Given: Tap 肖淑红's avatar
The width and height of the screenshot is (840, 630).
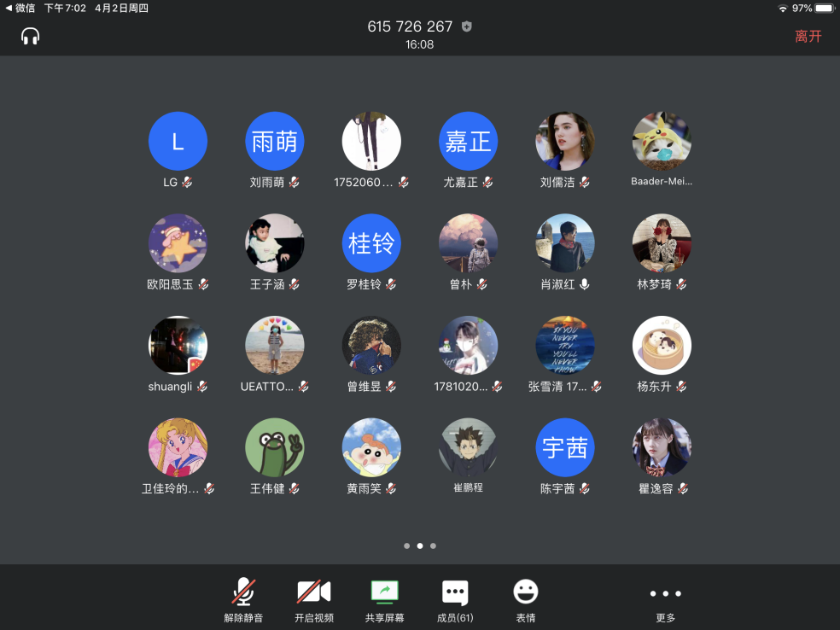Looking at the screenshot, I should [x=565, y=243].
